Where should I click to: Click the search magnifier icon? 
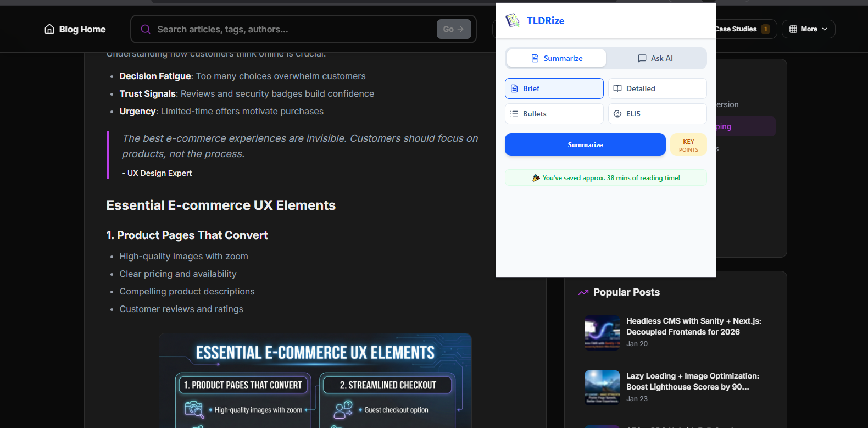(x=146, y=29)
